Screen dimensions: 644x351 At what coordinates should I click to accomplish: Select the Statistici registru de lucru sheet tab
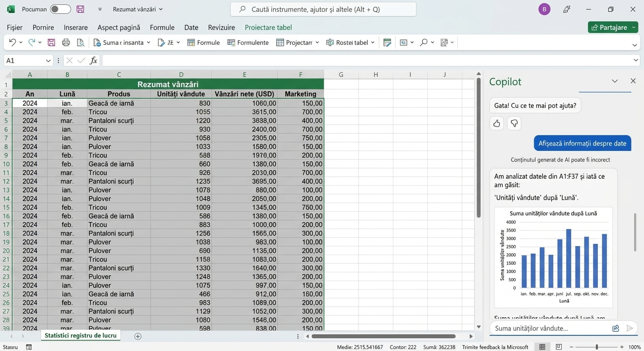pos(80,335)
